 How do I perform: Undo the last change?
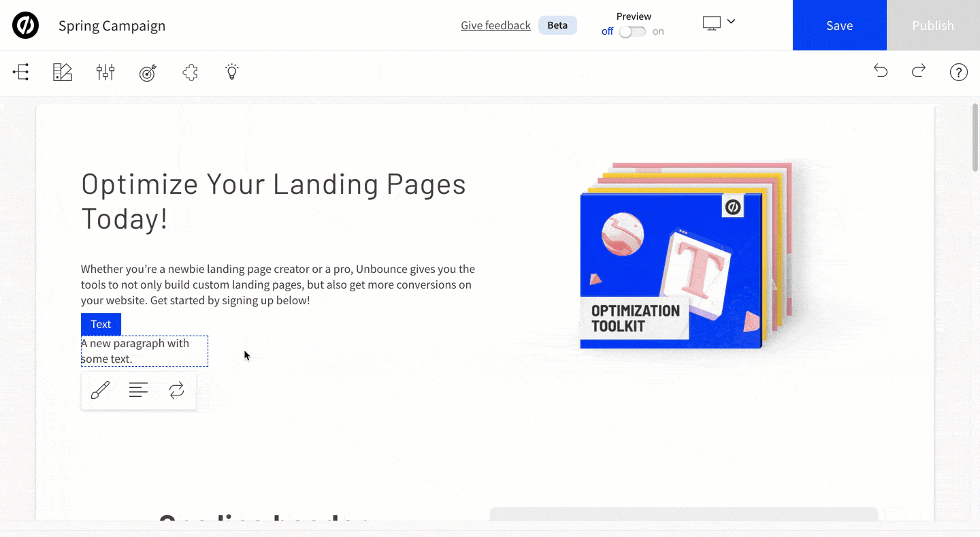[x=881, y=71]
